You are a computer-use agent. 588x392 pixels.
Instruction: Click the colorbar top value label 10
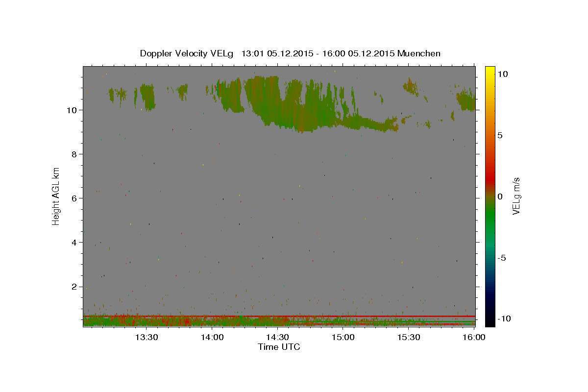coord(502,74)
